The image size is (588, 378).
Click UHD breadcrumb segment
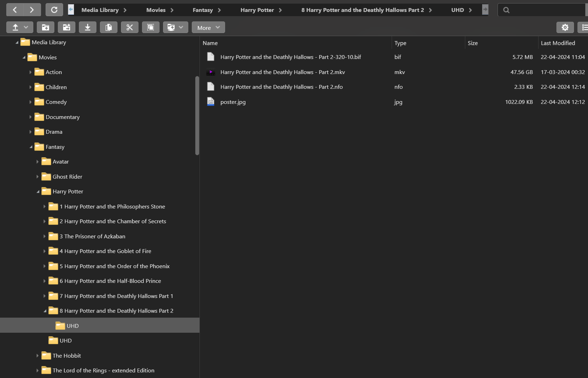458,10
